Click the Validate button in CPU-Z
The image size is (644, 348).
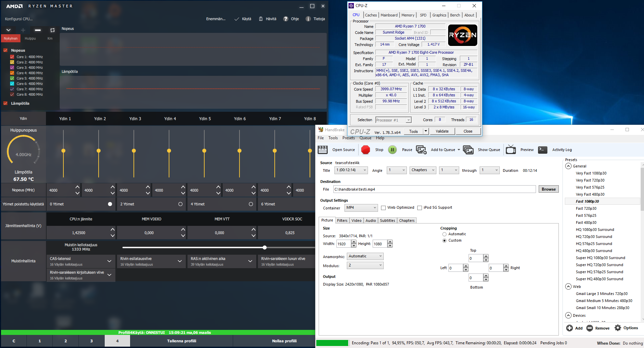click(442, 131)
